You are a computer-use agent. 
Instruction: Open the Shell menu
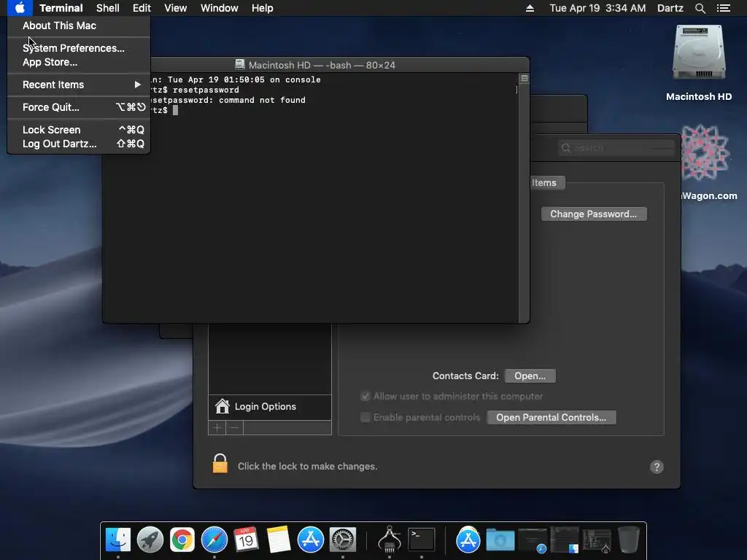click(108, 8)
